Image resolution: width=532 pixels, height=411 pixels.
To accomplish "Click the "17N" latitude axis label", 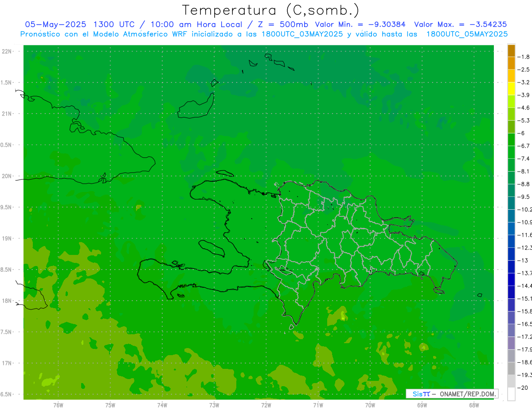I will click(x=7, y=363).
